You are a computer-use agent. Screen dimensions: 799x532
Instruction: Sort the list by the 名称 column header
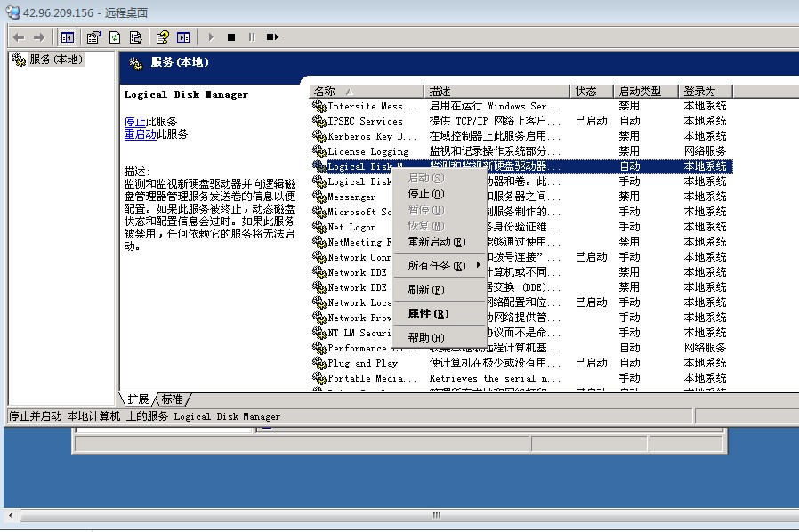[366, 91]
